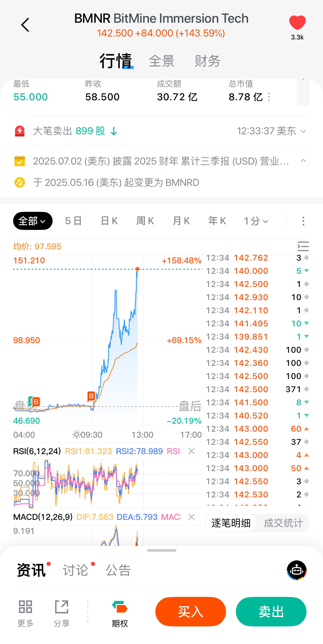The image size is (323, 644).
Task: Open the chart more-options vertical dots
Action: (303, 221)
